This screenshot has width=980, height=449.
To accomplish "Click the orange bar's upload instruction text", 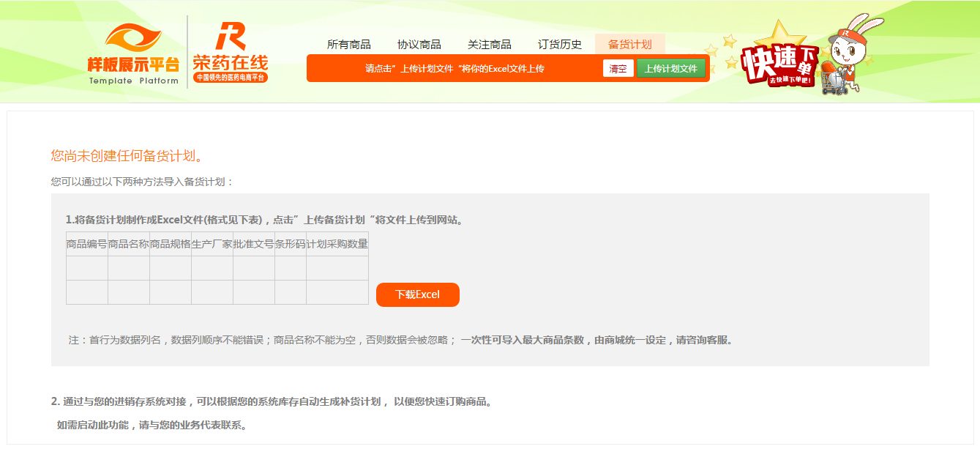I will (x=455, y=68).
